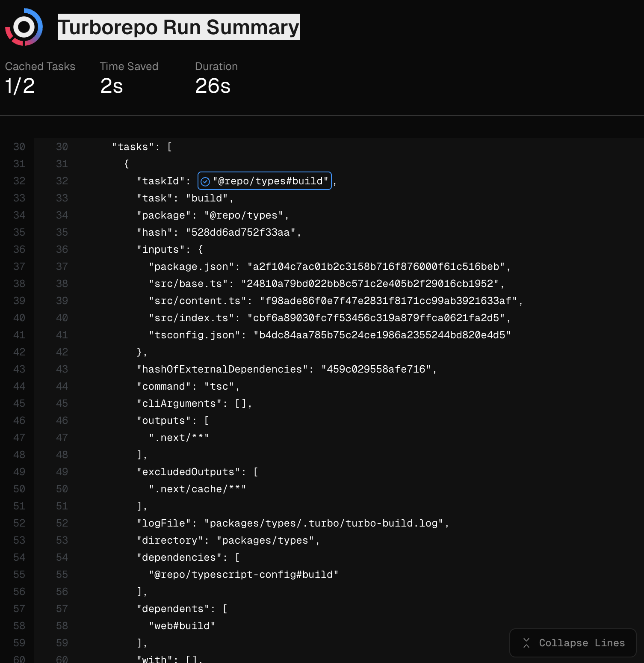
Task: Click the Duration label
Action: pyautogui.click(x=216, y=66)
